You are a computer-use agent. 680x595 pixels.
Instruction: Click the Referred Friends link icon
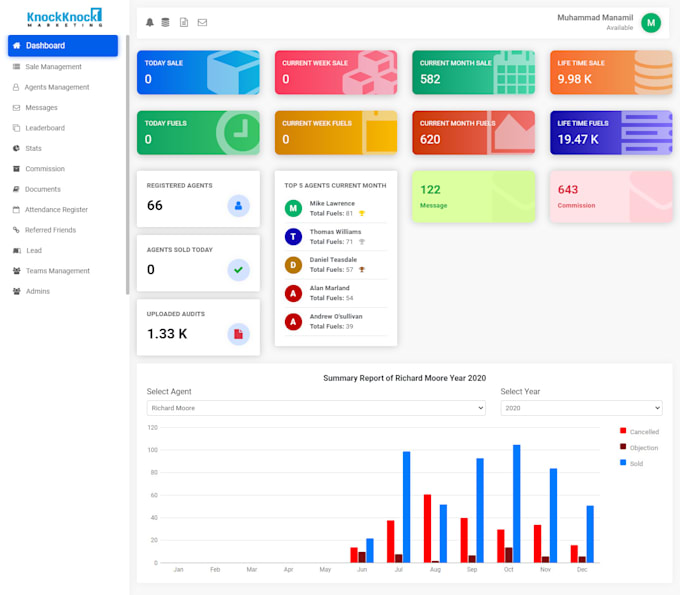tap(16, 230)
